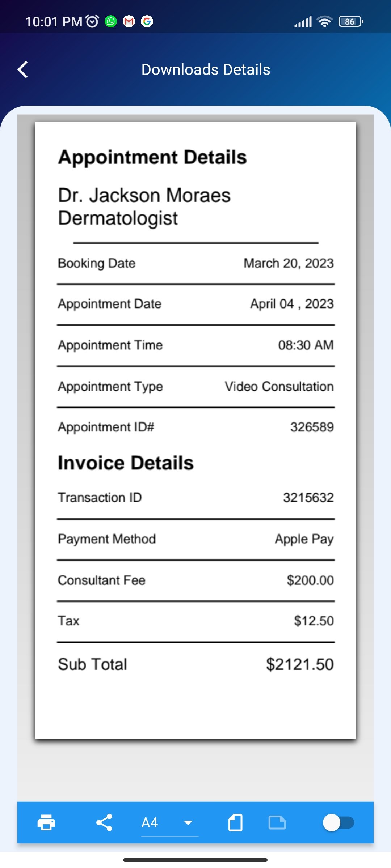Viewport: 391px width, 868px height.
Task: Tap the Transaction ID 3215632 value
Action: [x=308, y=498]
